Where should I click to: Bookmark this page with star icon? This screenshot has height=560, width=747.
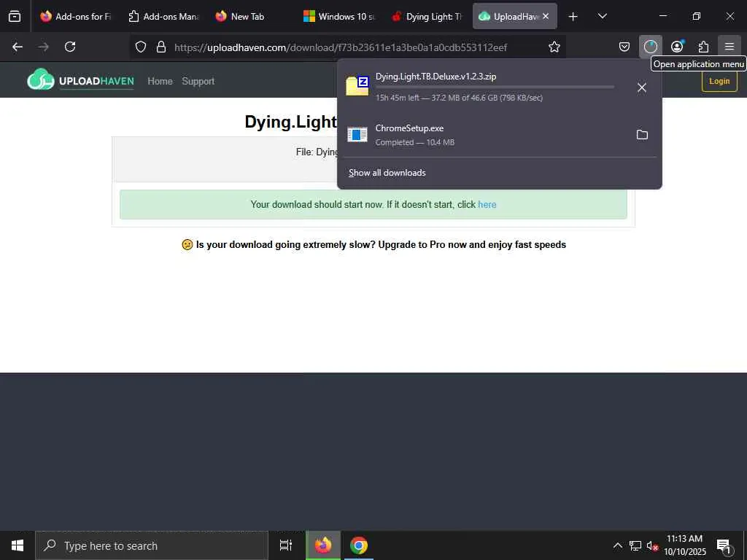(x=554, y=47)
